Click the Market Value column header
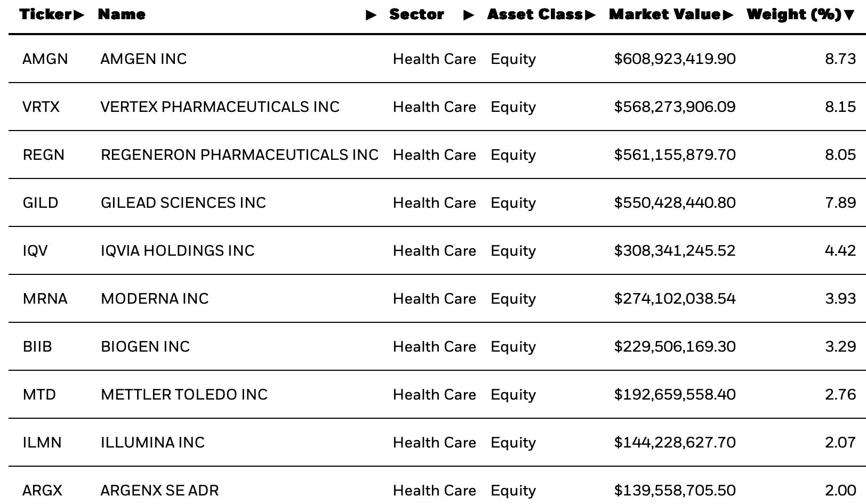The width and height of the screenshot is (866, 504). pos(665,14)
